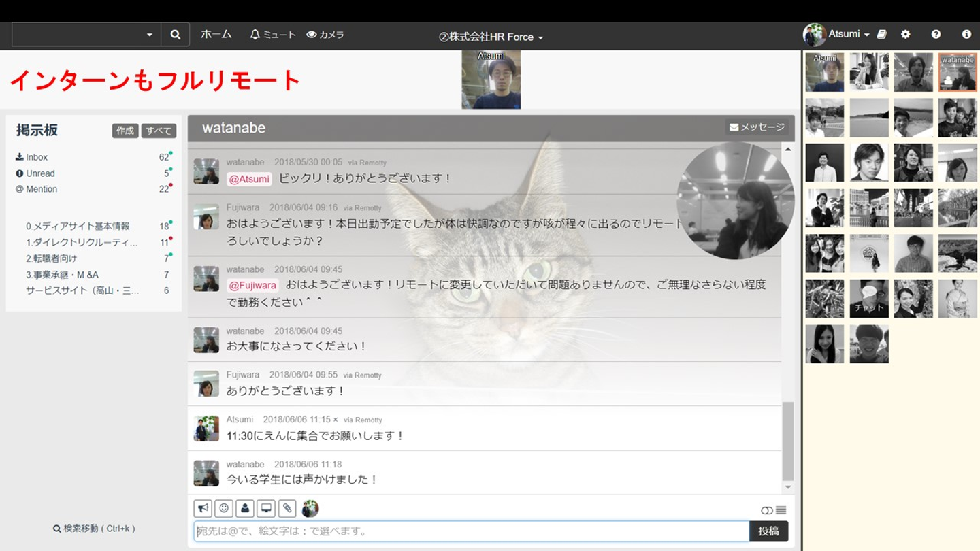Select the チャット tile in the member grid
980x551 pixels.
(x=869, y=299)
